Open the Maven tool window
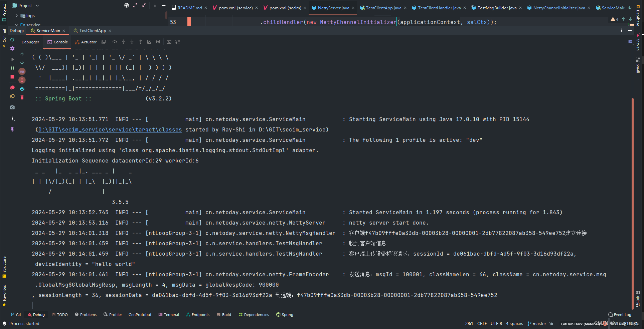This screenshot has width=644, height=329. click(638, 42)
